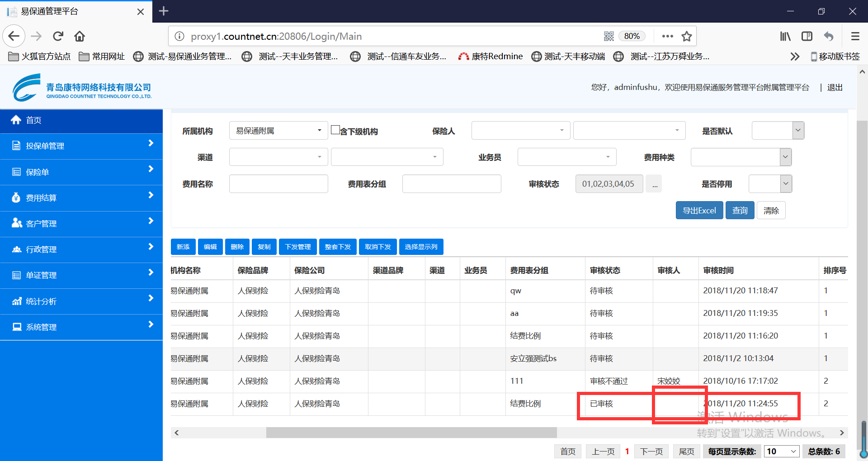Open the 每页显示条数 page size dropdown
Image resolution: width=868 pixels, height=461 pixels.
[782, 452]
